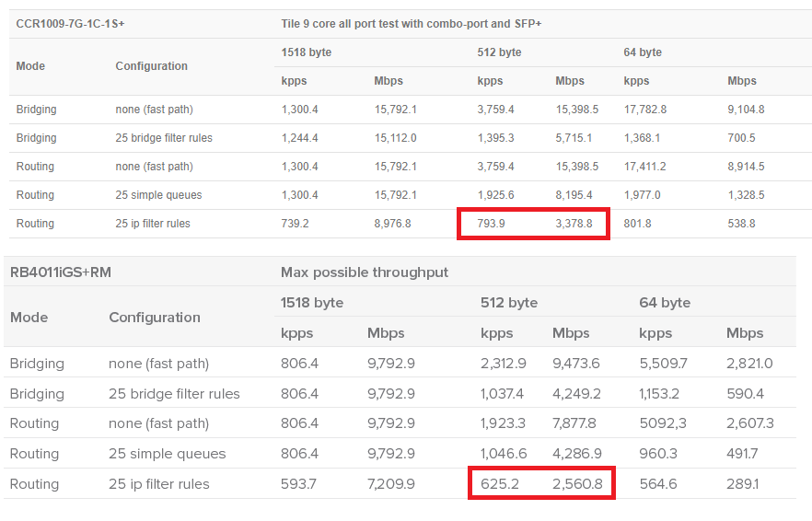
Task: Click RB4011 value 7,209.9 Mbps
Action: click(x=391, y=483)
